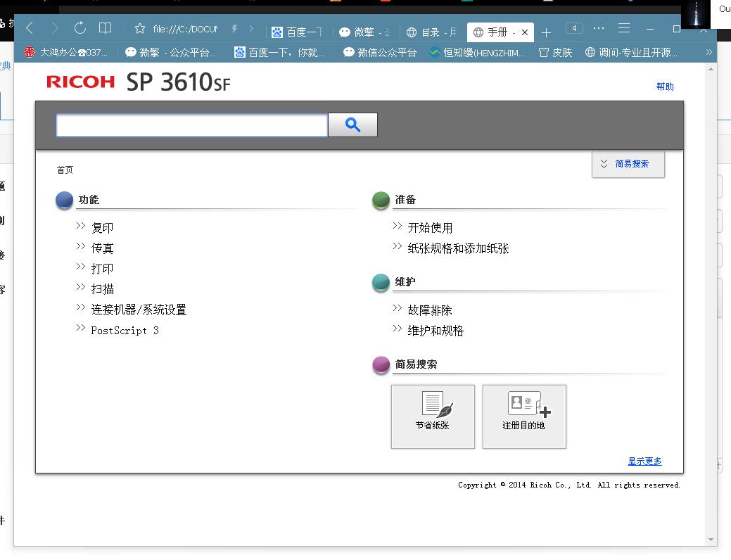Click the 准备 section heading
The height and width of the screenshot is (560, 731).
click(x=405, y=200)
